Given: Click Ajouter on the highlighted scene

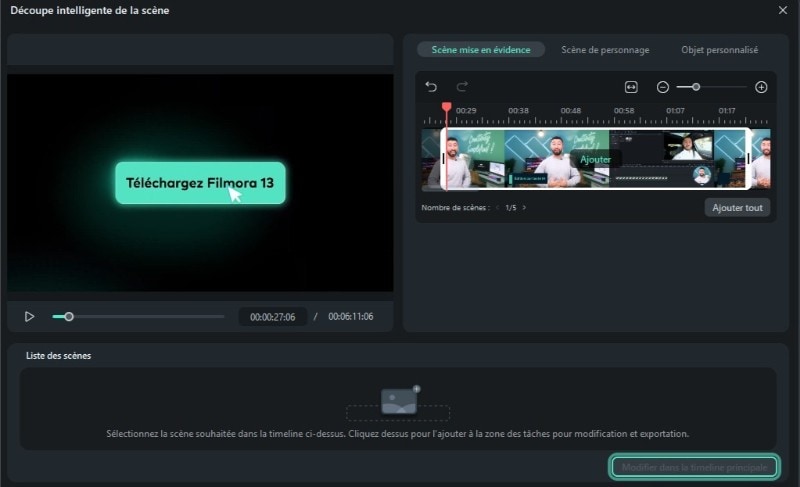Looking at the screenshot, I should [x=595, y=159].
